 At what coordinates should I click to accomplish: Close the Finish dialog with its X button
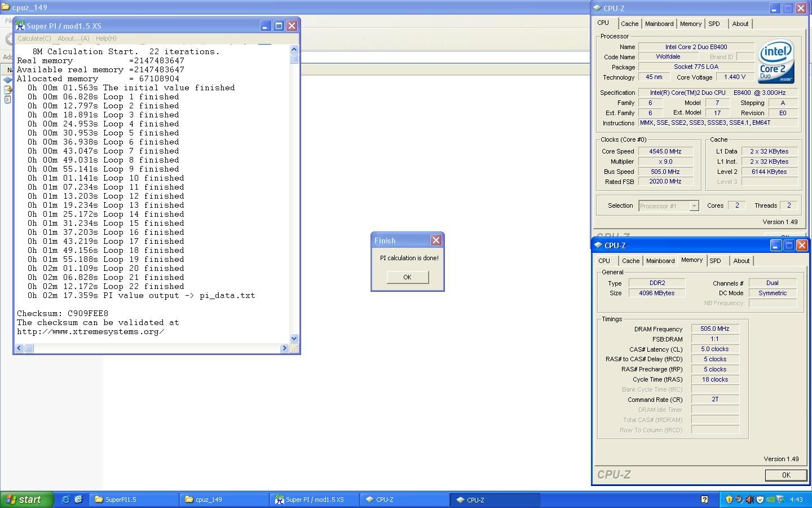[436, 240]
